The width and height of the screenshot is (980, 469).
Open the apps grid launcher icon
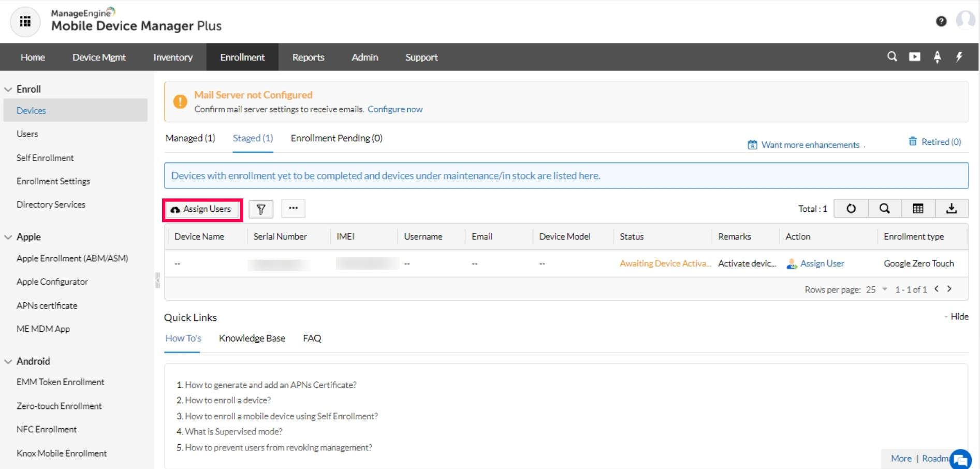[25, 22]
